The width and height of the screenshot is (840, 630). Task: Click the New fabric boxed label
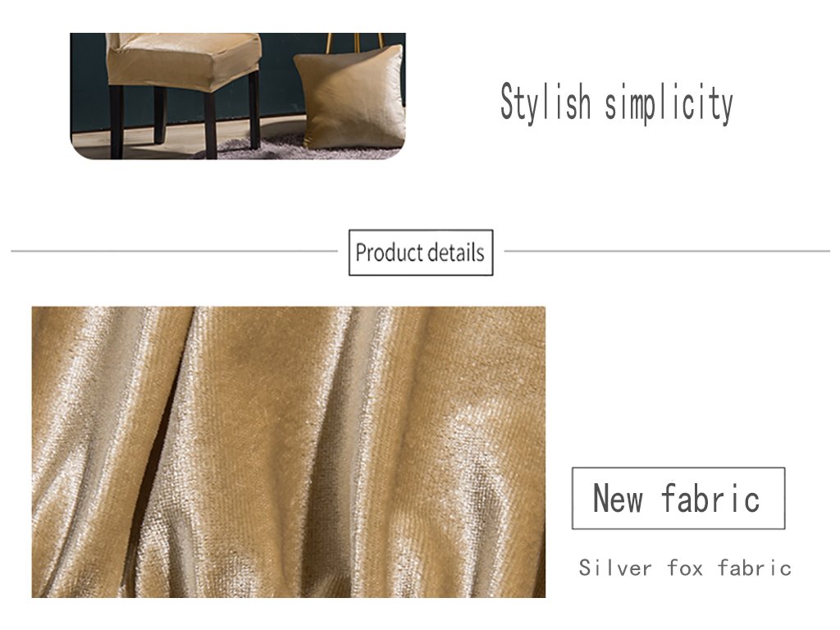tap(678, 498)
